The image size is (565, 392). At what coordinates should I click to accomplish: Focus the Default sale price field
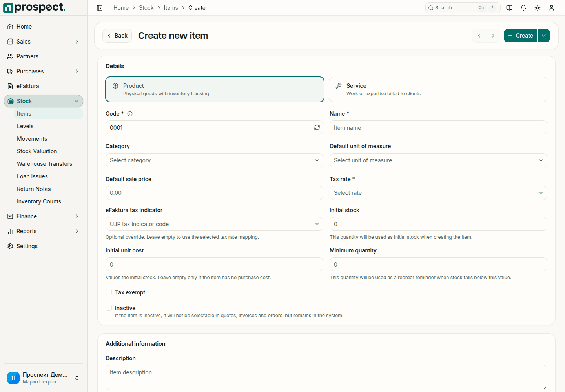pyautogui.click(x=214, y=193)
